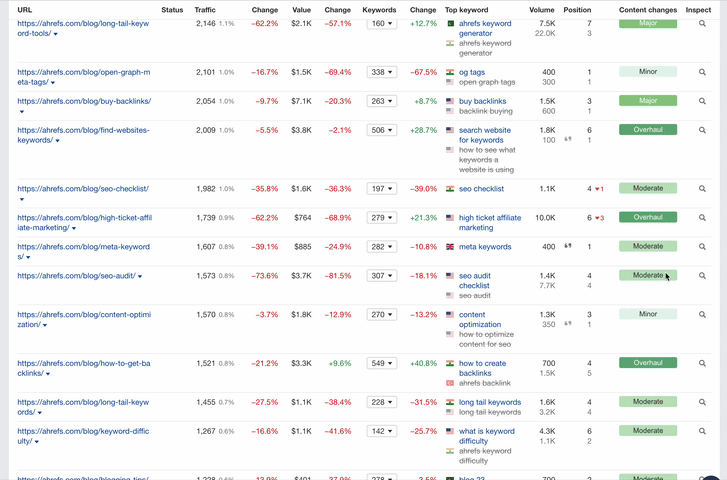This screenshot has height=480, width=727.
Task: Click Inspect icon for high-ticket-affiliate-marketing row
Action: [x=702, y=217]
